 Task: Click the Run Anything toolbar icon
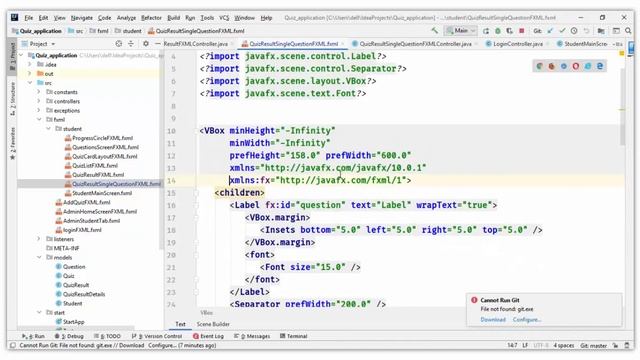[x=616, y=31]
